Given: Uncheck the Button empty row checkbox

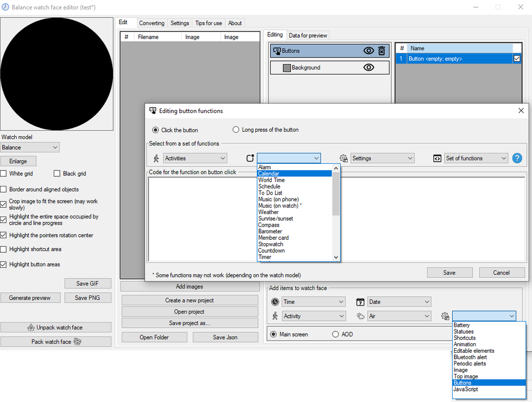Looking at the screenshot, I should click(x=517, y=59).
